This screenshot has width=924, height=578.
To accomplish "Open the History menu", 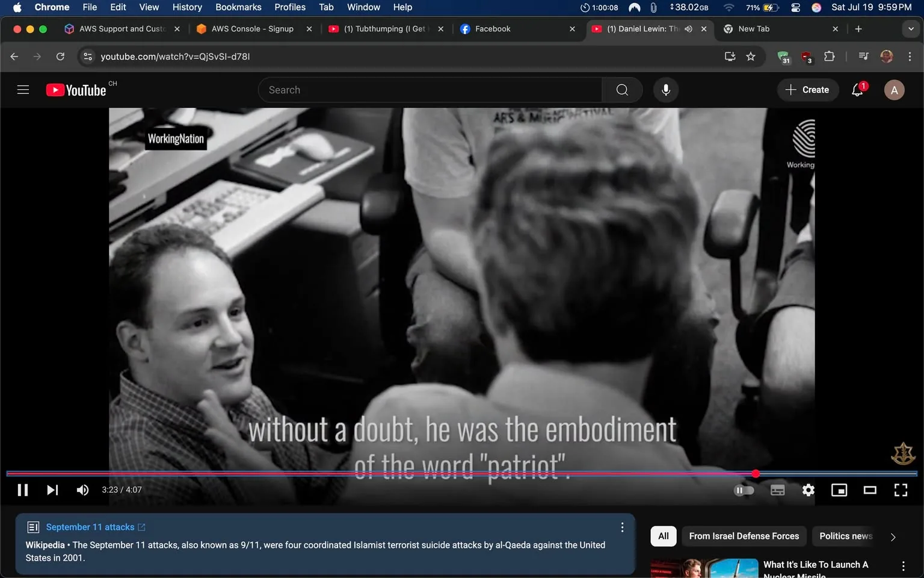I will click(x=187, y=7).
